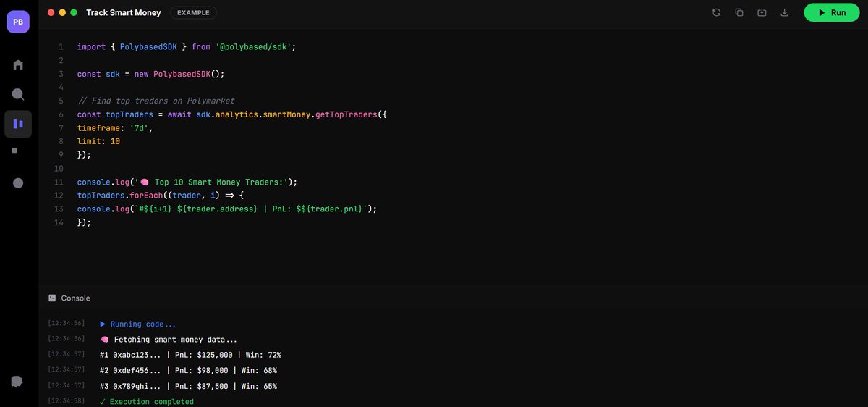The width and height of the screenshot is (868, 407).
Task: Click the 'limit: 10' line
Action: pyautogui.click(x=98, y=141)
